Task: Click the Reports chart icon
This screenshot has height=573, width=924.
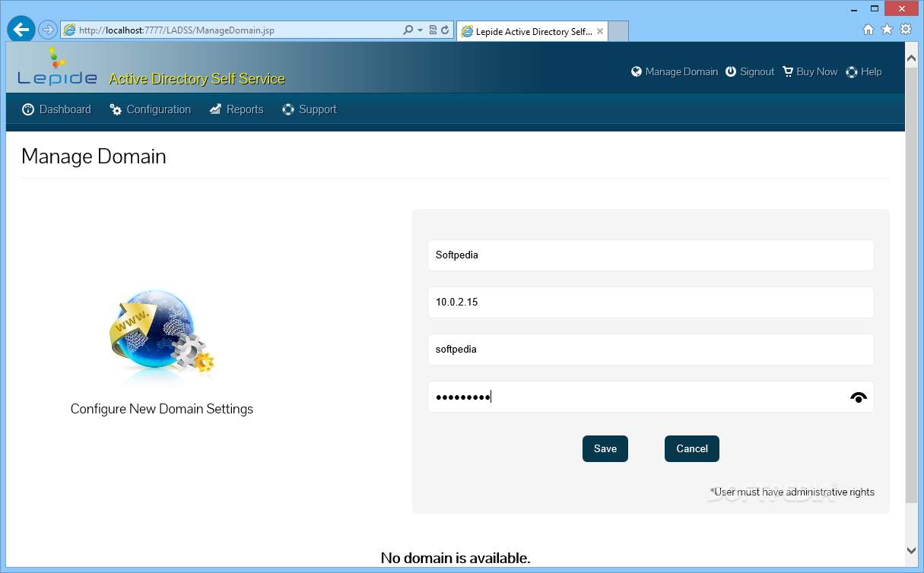Action: (215, 109)
